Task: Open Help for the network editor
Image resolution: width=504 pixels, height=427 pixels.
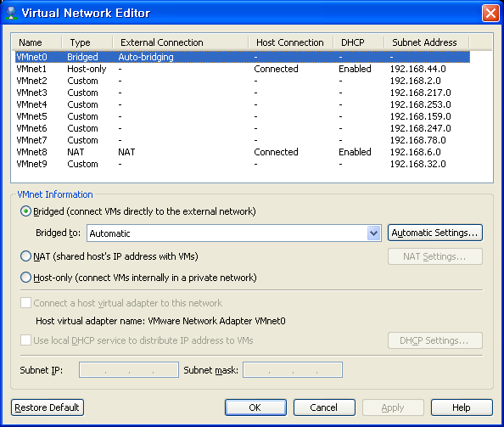Action: (x=462, y=407)
